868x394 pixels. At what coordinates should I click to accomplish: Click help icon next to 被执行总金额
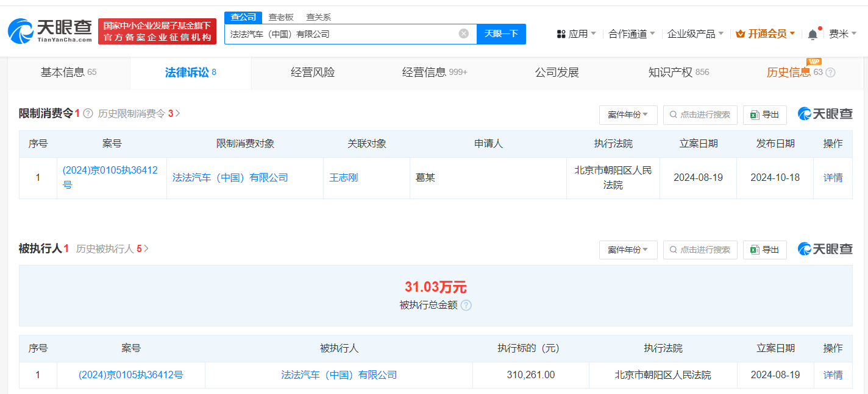(466, 305)
